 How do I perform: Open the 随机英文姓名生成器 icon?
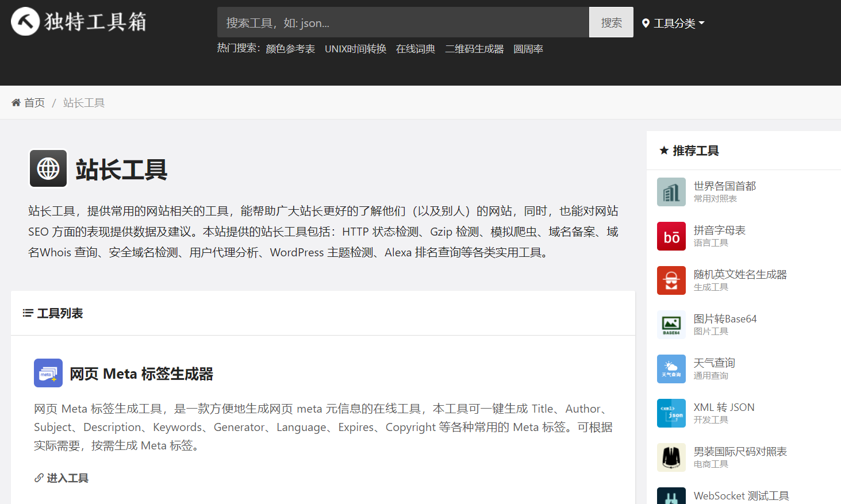(671, 280)
